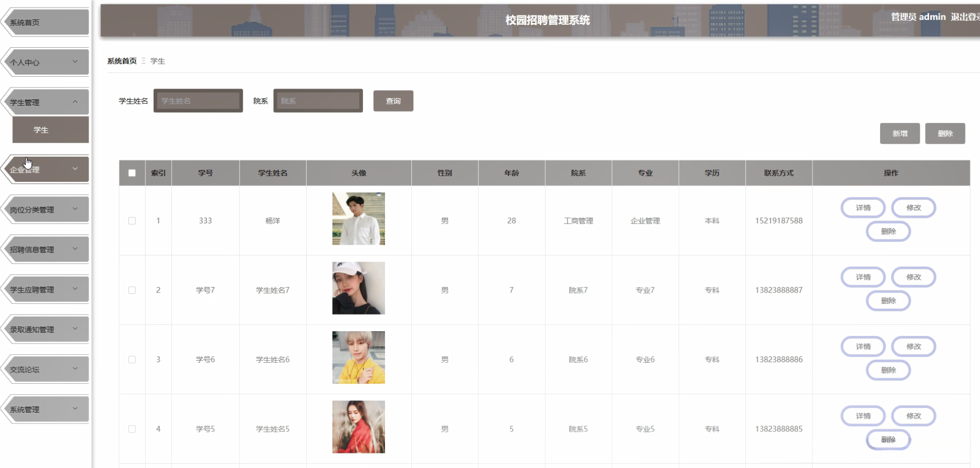Image resolution: width=980 pixels, height=468 pixels.
Task: Delete the 学生姓名6 row
Action: 888,370
